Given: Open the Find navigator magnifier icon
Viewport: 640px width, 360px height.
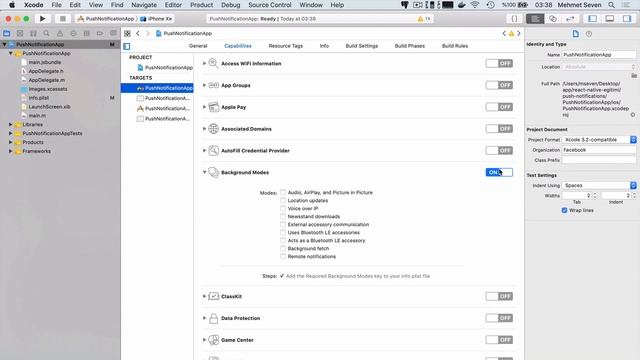Looking at the screenshot, I should [x=47, y=33].
